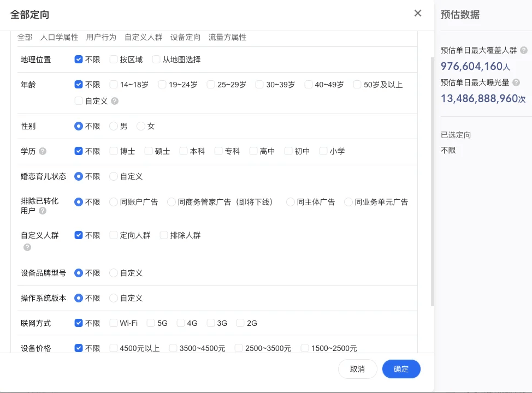Switch to the 设备定向 tab
This screenshot has width=532, height=393.
tap(185, 37)
